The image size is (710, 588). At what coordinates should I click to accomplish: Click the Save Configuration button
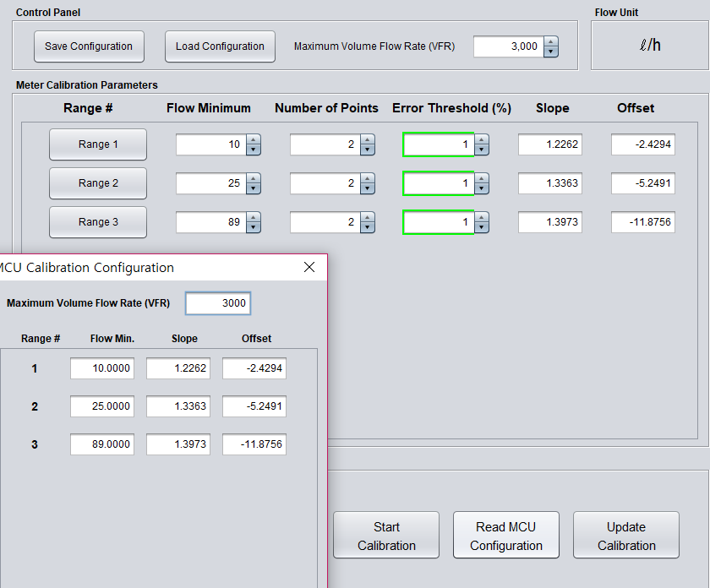89,46
